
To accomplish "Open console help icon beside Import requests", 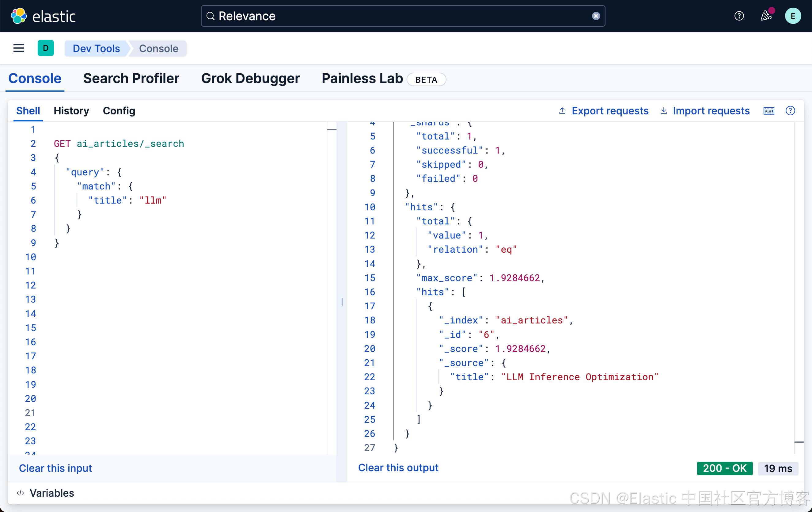I will point(790,111).
